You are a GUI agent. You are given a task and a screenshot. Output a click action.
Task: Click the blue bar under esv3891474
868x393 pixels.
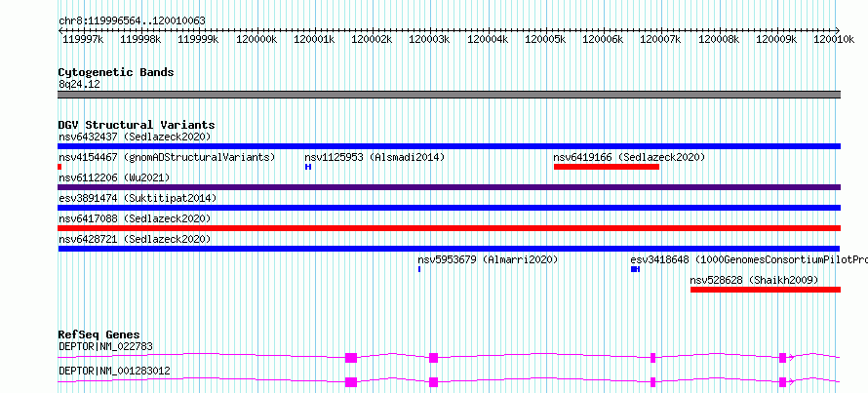tap(450, 208)
